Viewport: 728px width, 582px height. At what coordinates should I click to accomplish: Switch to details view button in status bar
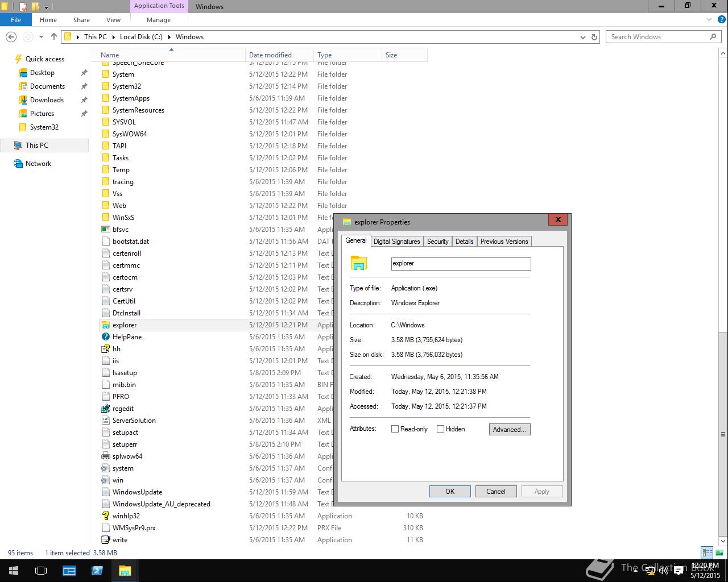pyautogui.click(x=707, y=552)
